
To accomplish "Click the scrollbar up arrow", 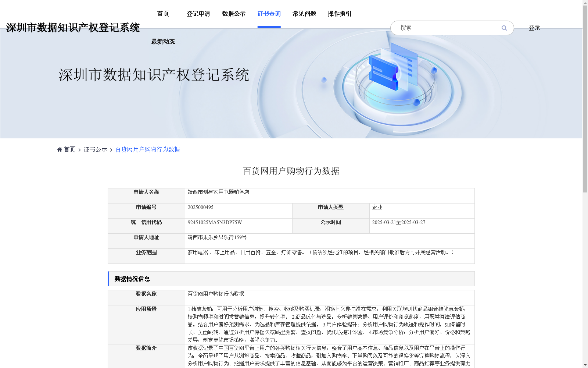I will (x=585, y=3).
